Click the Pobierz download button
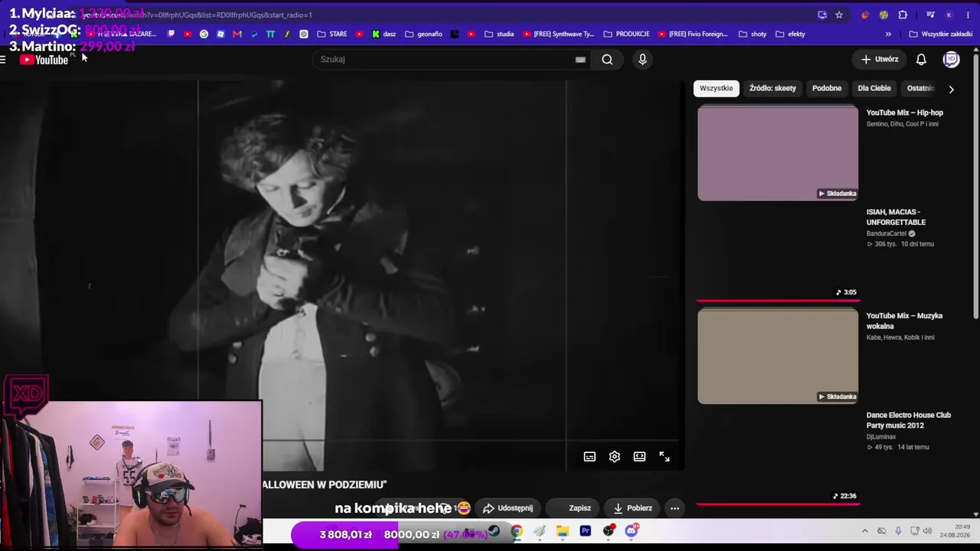The height and width of the screenshot is (551, 980). pos(632,508)
